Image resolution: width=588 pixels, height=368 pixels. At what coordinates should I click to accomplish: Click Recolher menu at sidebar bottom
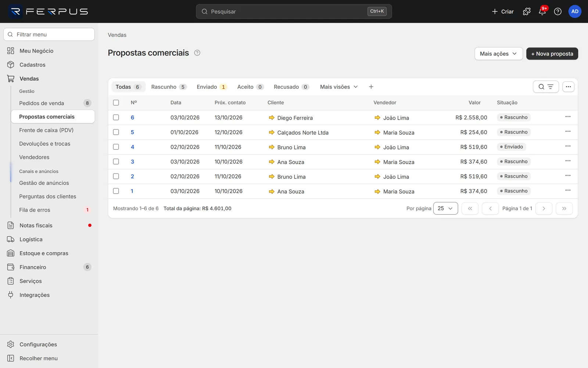(49, 358)
